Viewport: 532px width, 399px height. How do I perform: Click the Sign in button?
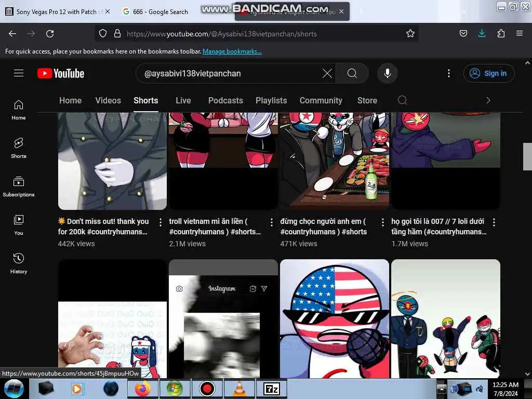pos(488,73)
